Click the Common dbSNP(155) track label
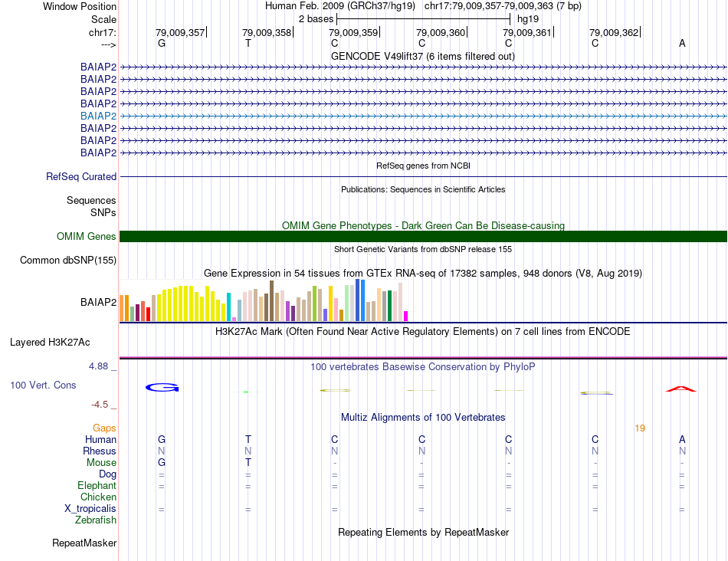Screen dimensions: 728x561 tap(67, 260)
